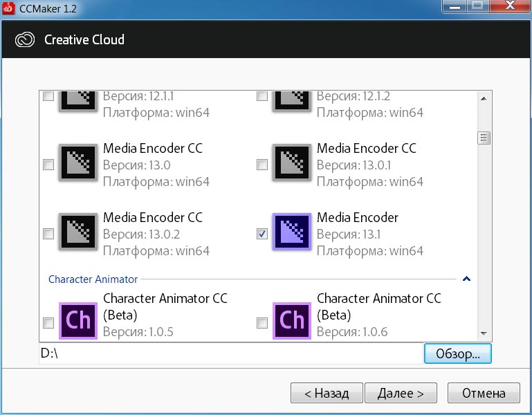The image size is (532, 415).
Task: Proceed with the Далее button
Action: 401,393
